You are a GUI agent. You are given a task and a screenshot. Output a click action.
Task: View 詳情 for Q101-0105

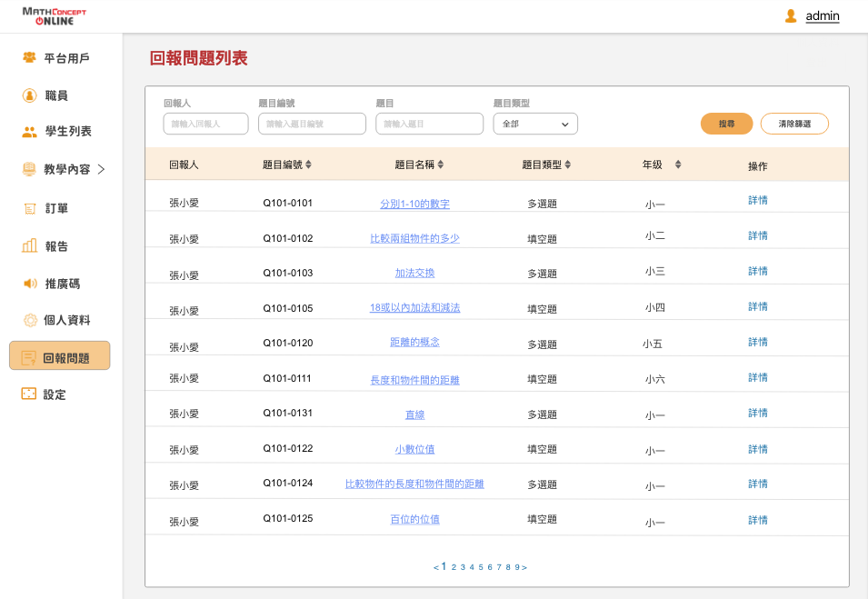[758, 306]
